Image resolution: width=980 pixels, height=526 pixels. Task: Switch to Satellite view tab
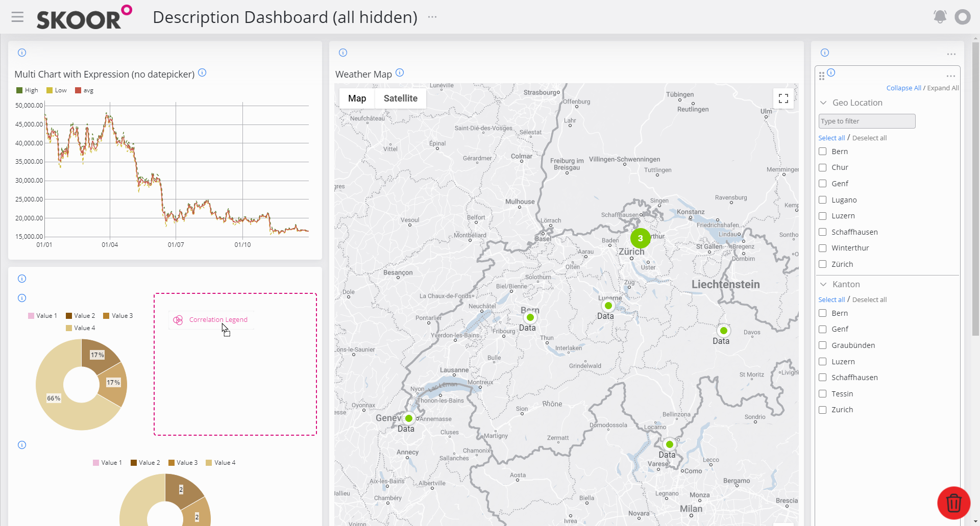point(401,98)
